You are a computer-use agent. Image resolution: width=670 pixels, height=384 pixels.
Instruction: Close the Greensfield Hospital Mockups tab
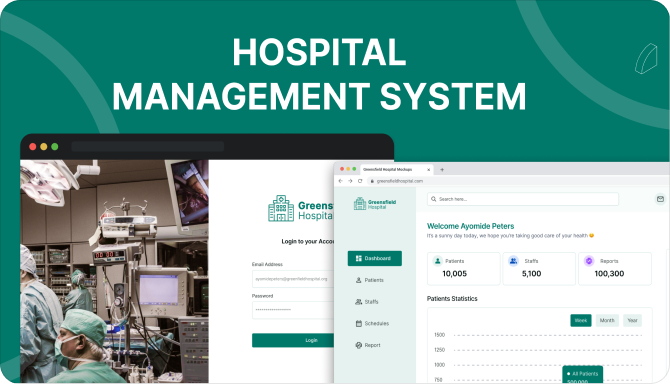coord(429,170)
